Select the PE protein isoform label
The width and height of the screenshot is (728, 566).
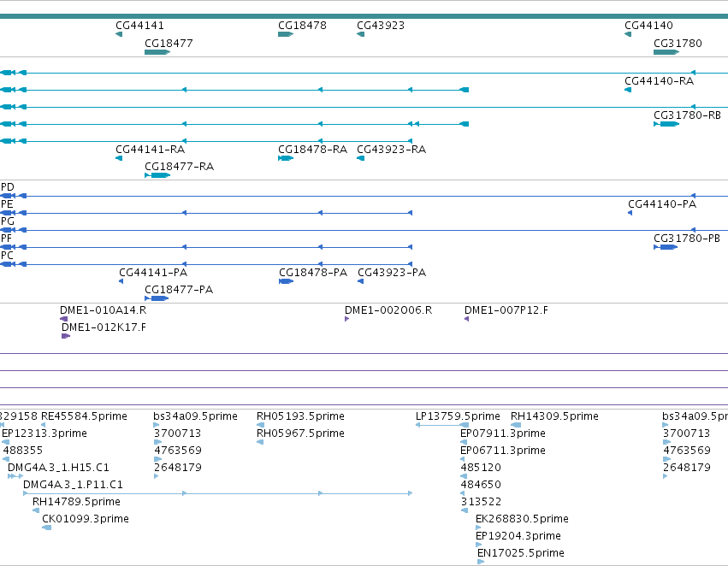(x=7, y=204)
